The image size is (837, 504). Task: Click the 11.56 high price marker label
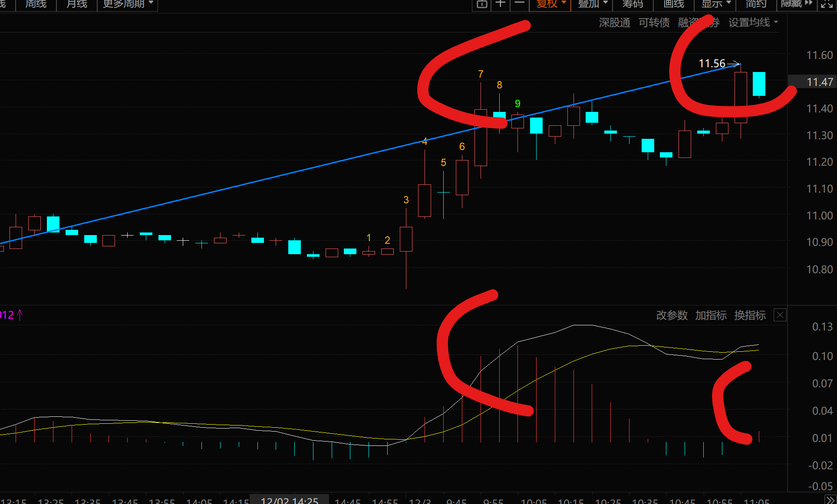(712, 64)
